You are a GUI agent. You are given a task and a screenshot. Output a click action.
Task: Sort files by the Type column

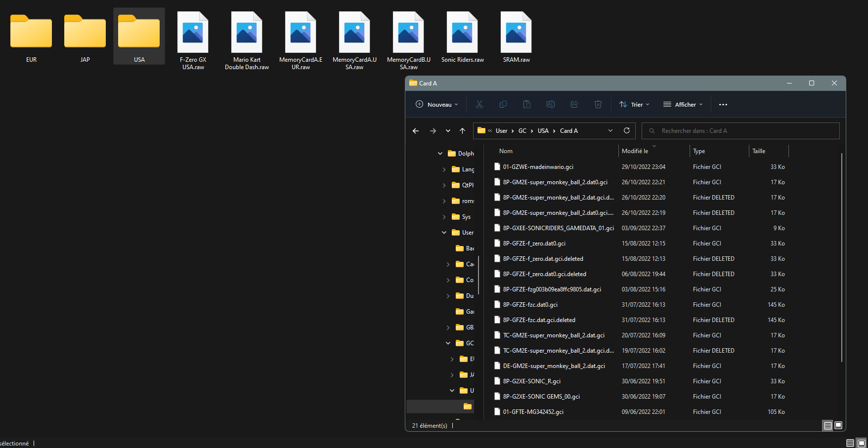[x=719, y=151]
